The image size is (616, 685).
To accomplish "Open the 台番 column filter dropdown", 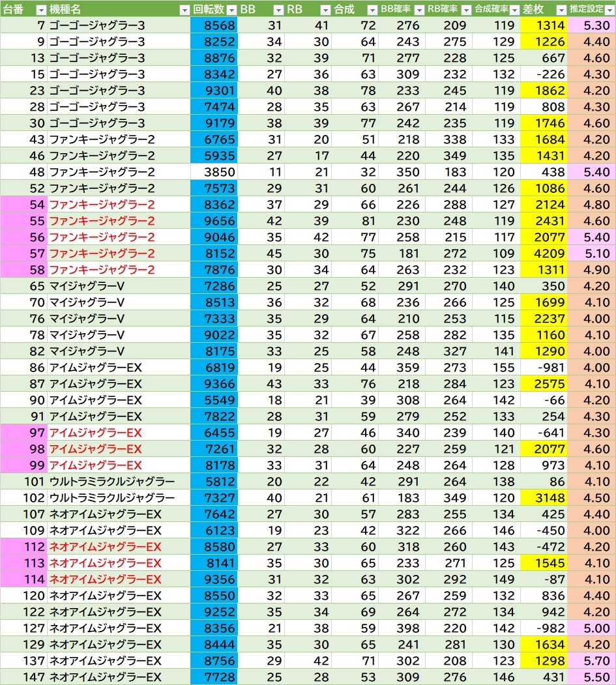I will tap(40, 10).
